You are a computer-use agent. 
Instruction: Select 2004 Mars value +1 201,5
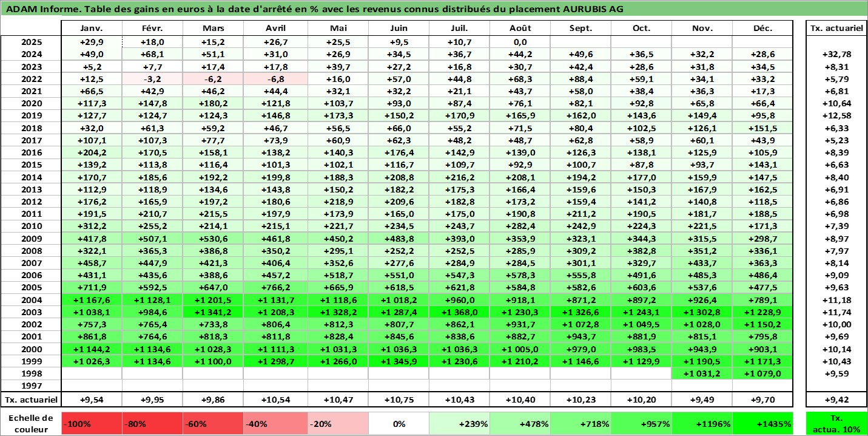click(214, 300)
